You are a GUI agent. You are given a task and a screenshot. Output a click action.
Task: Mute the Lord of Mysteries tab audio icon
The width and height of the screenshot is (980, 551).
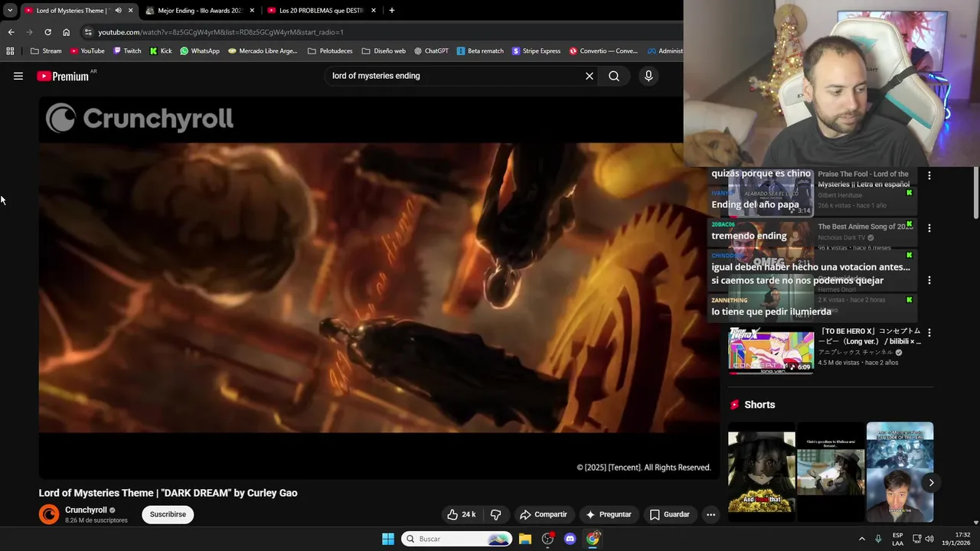click(118, 11)
